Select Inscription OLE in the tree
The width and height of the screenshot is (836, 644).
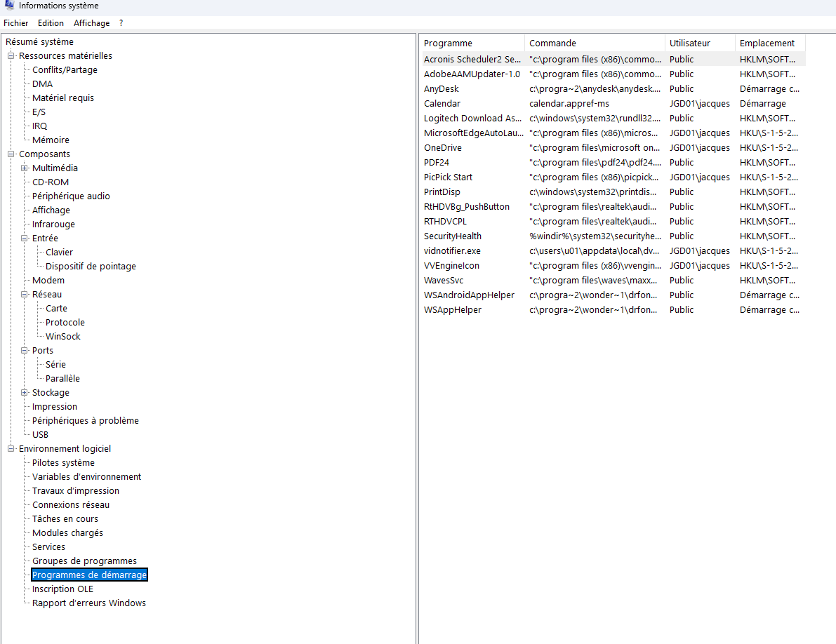pos(62,589)
